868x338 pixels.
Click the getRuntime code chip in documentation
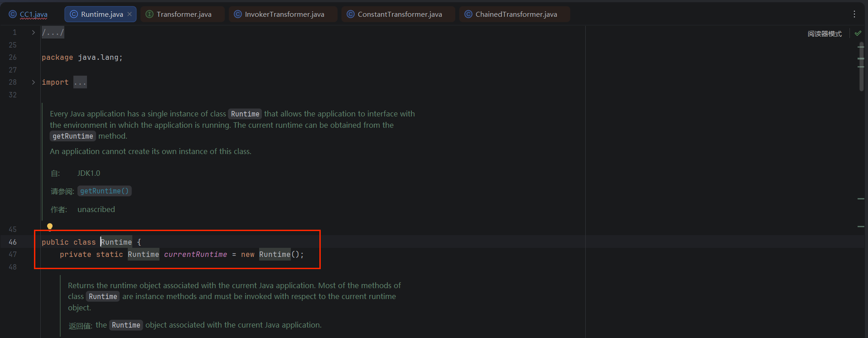[73, 136]
